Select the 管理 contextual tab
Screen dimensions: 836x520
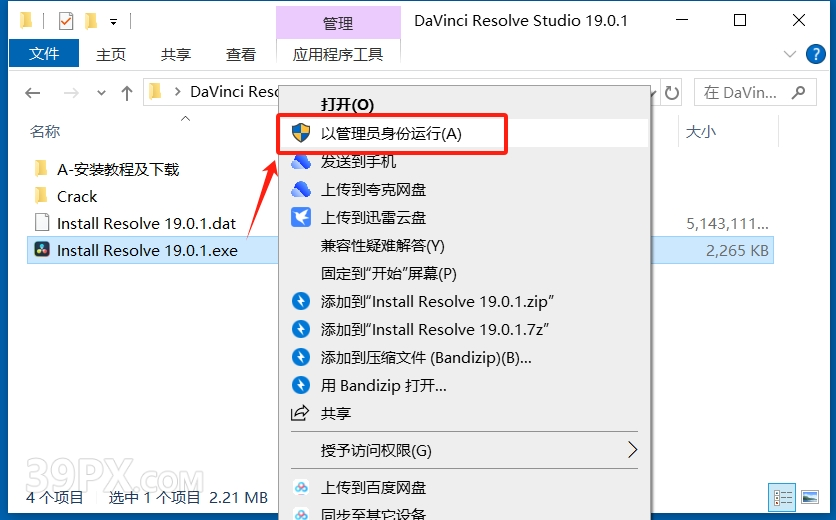pos(338,23)
